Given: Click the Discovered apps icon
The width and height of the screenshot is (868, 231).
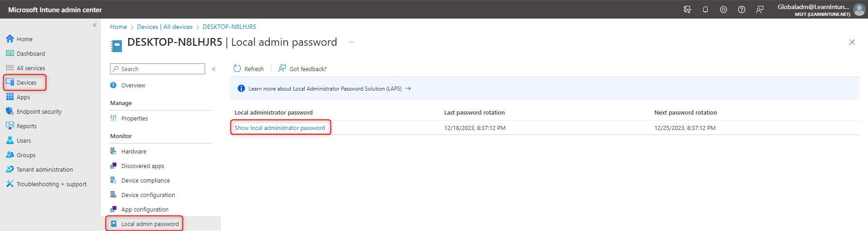Looking at the screenshot, I should [113, 166].
